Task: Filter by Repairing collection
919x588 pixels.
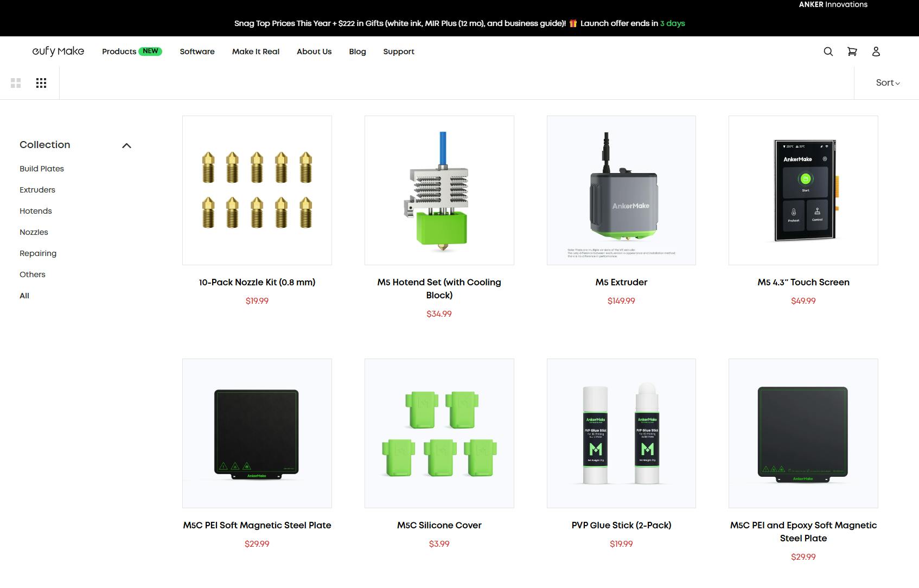Action: point(38,253)
